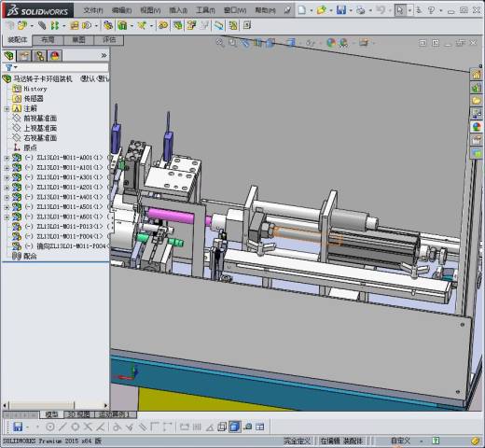
Task: Open the ConfigurationManager tab icon
Action: coord(39,56)
